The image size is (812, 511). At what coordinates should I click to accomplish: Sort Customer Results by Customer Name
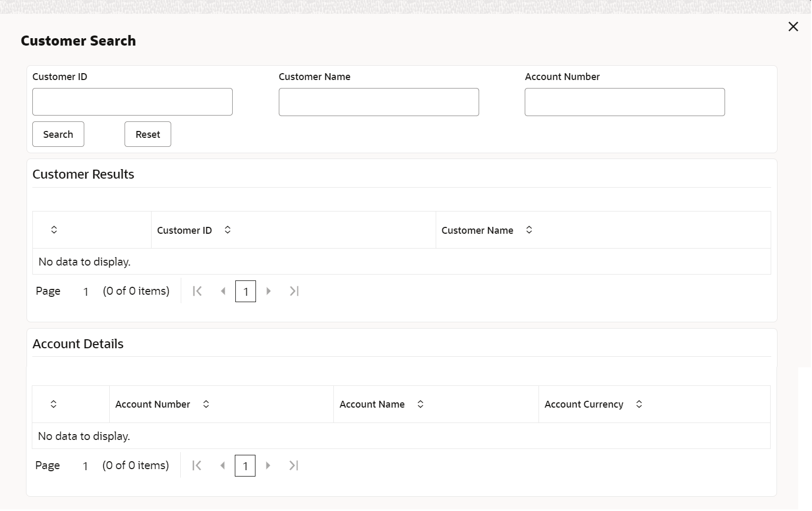[x=529, y=230]
